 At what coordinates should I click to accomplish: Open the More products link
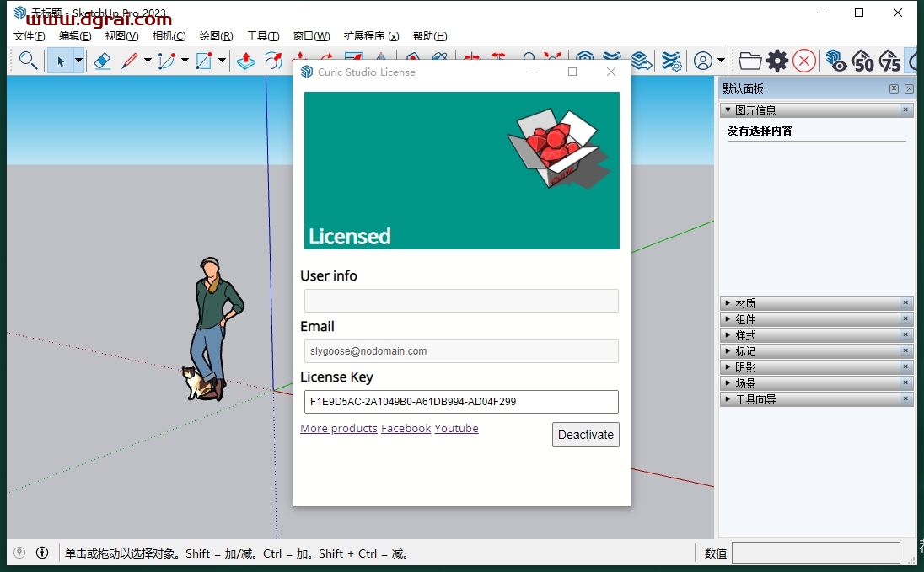[338, 429]
